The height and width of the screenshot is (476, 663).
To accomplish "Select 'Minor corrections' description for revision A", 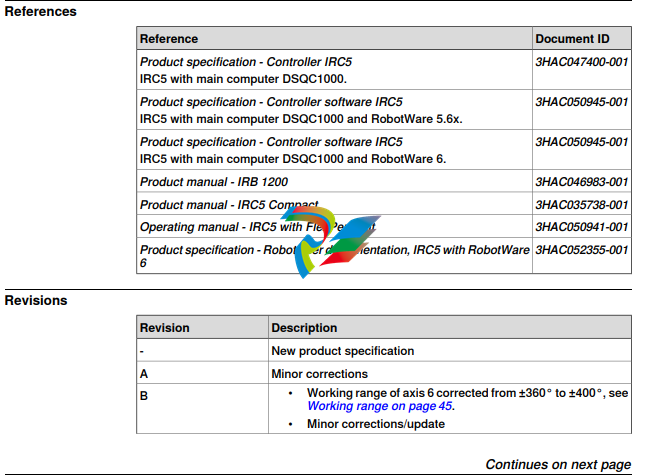I will [320, 374].
